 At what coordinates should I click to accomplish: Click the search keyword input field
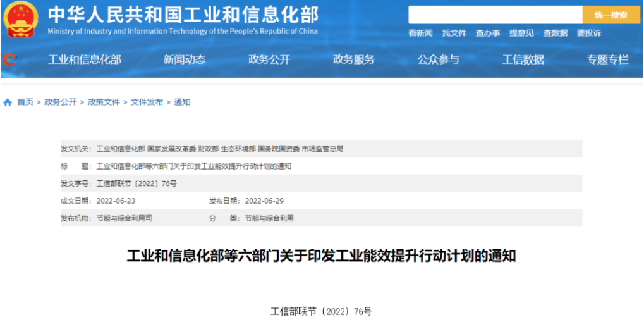click(x=494, y=15)
